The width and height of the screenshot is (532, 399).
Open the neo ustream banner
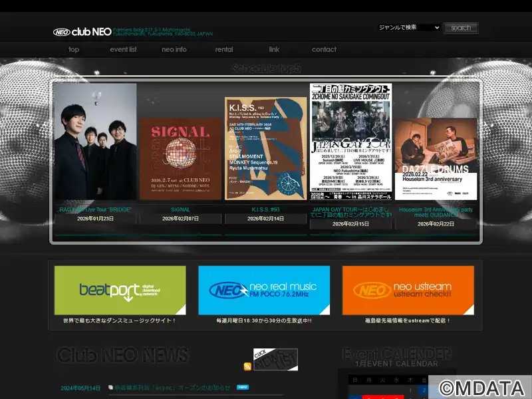click(x=408, y=291)
